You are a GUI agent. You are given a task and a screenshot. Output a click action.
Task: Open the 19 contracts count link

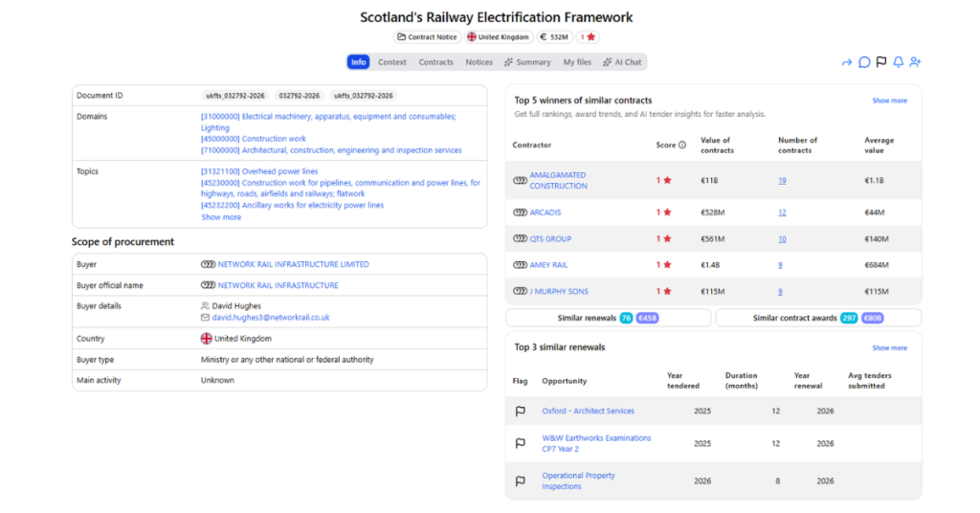pyautogui.click(x=782, y=181)
